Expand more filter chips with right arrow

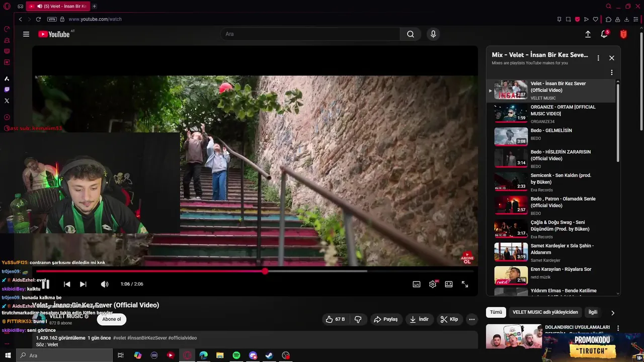point(612,313)
